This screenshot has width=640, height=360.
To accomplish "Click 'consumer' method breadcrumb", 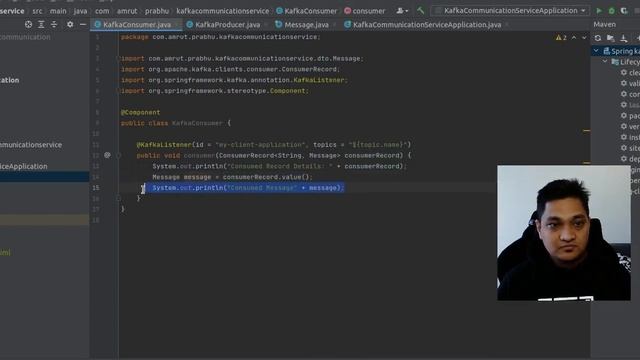I will click(364, 11).
